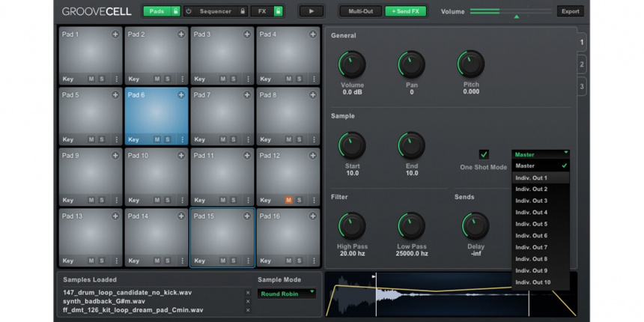
Task: Click the Pan knob
Action: [412, 64]
